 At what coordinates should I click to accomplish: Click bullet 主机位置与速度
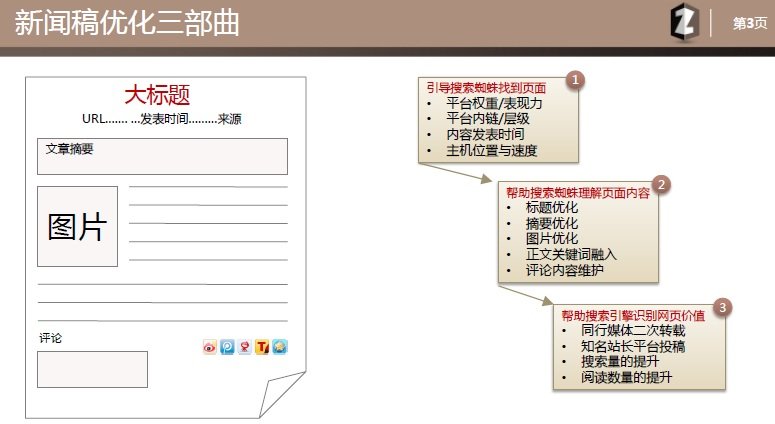[x=492, y=150]
